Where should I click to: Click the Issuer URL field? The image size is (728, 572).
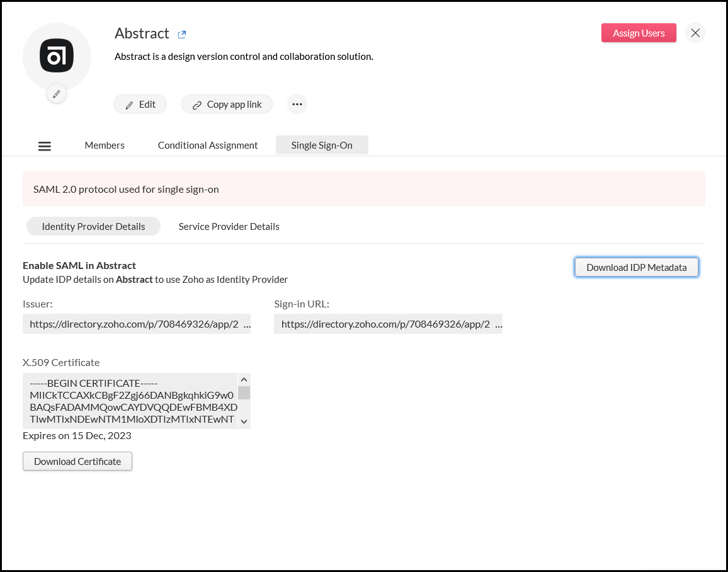coord(137,323)
